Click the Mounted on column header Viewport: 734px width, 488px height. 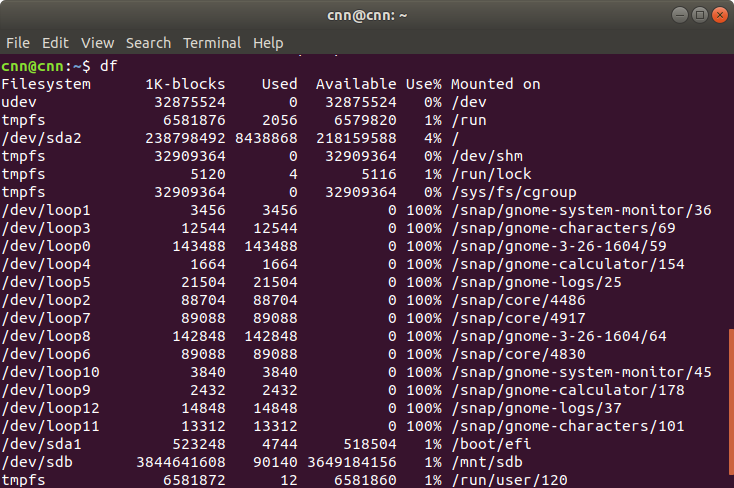(495, 84)
